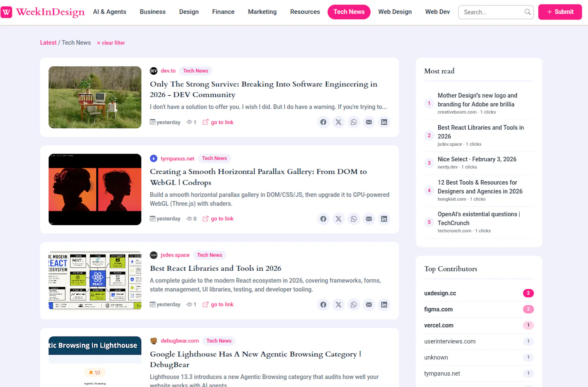Image resolution: width=588 pixels, height=387 pixels.
Task: Share Codrops parallax article by email
Action: (369, 219)
